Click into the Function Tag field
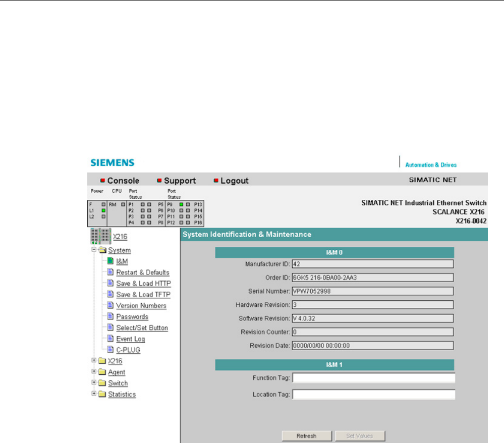Image resolution: width=504 pixels, height=443 pixels. (373, 378)
